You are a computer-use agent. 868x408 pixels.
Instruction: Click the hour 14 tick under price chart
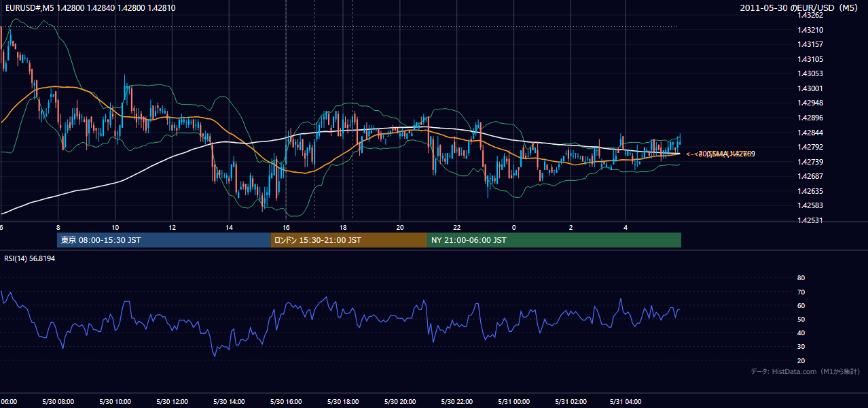pyautogui.click(x=230, y=227)
